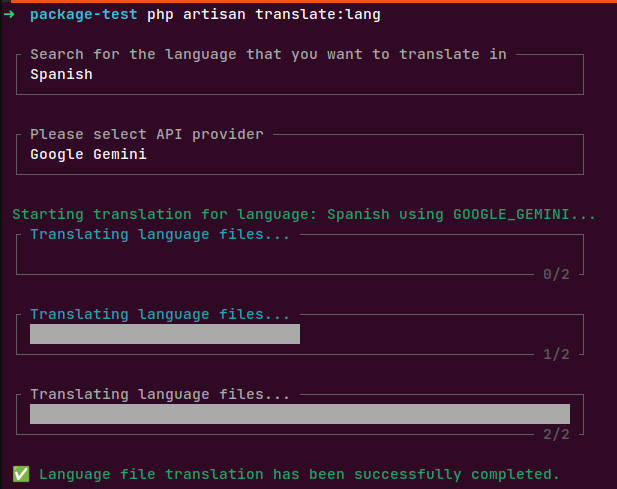Click "Translating language files..." label above empty bar
This screenshot has height=489, width=617.
coord(160,234)
